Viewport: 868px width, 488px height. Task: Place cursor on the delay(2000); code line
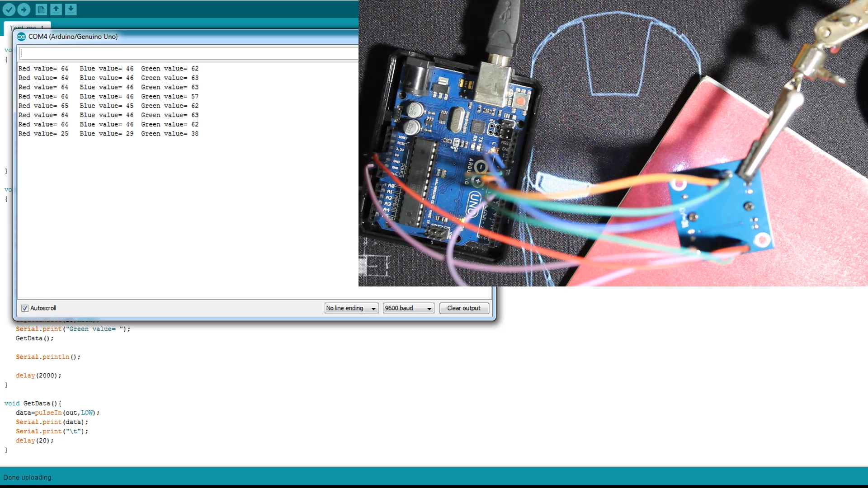[38, 375]
